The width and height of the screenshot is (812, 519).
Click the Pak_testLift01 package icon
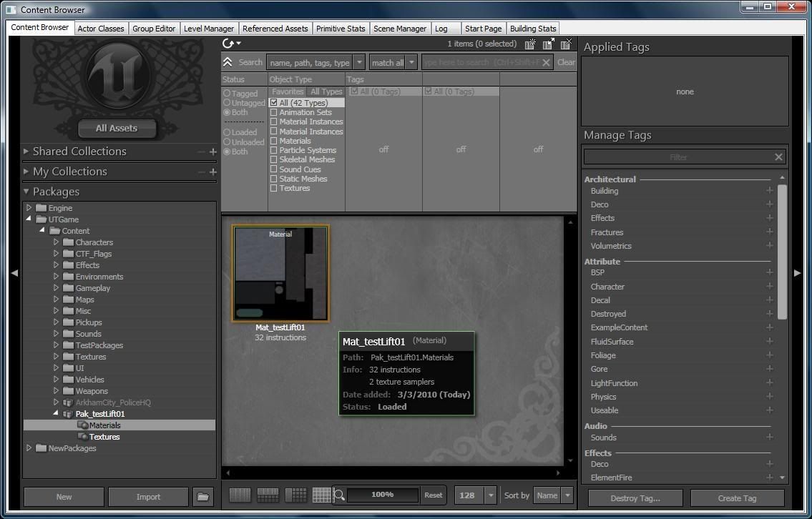(x=67, y=414)
